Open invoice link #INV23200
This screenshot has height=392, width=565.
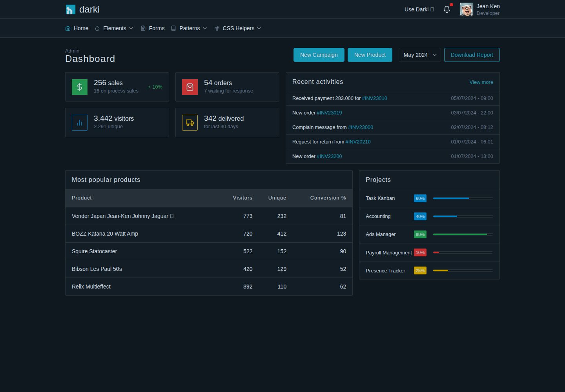(330, 156)
